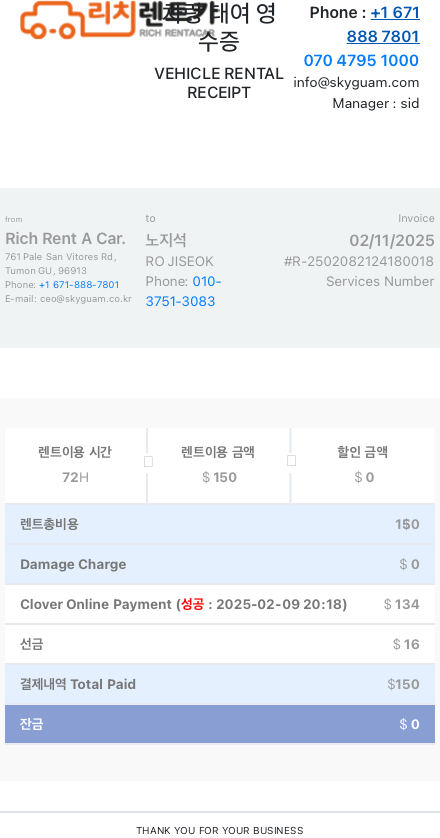
Task: Click the Rich Rent A Car logo
Action: [x=119, y=20]
